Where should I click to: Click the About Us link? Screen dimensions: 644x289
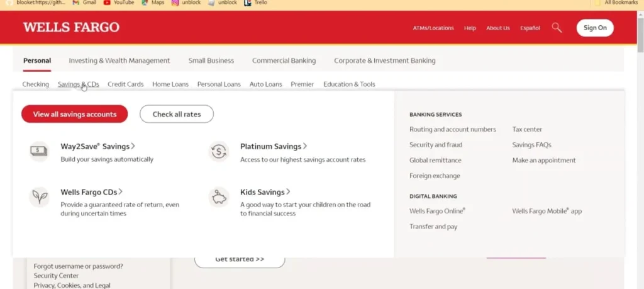click(x=498, y=28)
